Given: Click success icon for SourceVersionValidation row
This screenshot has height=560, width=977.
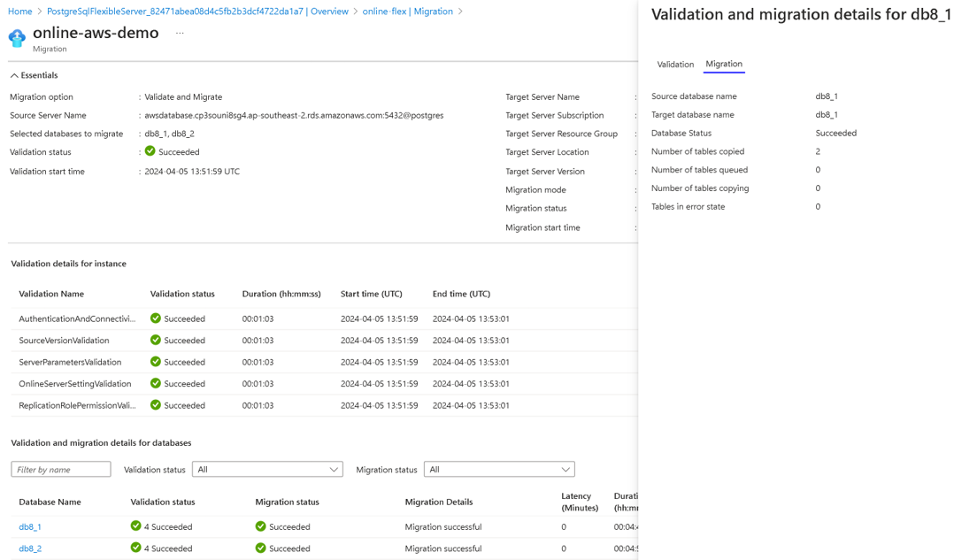Looking at the screenshot, I should [156, 340].
